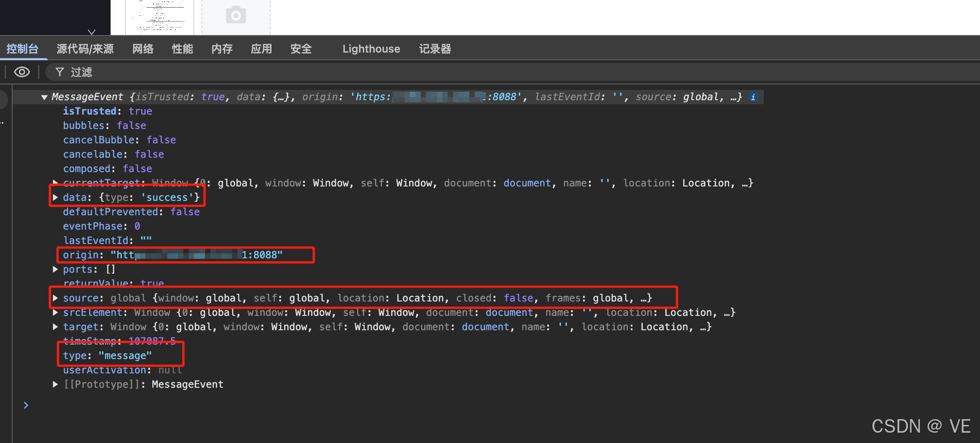Select the type: "message" line
Viewport: 980px width, 443px height.
(107, 355)
